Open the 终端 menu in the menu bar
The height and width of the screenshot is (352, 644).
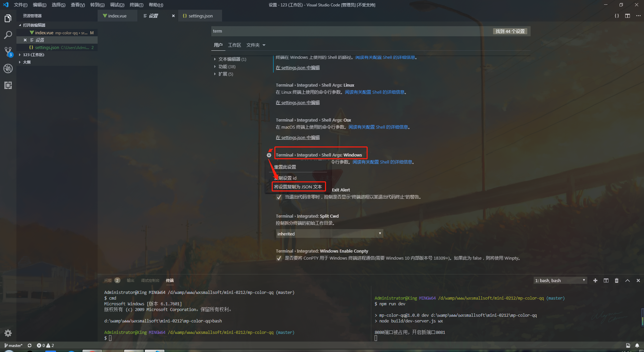tap(136, 5)
